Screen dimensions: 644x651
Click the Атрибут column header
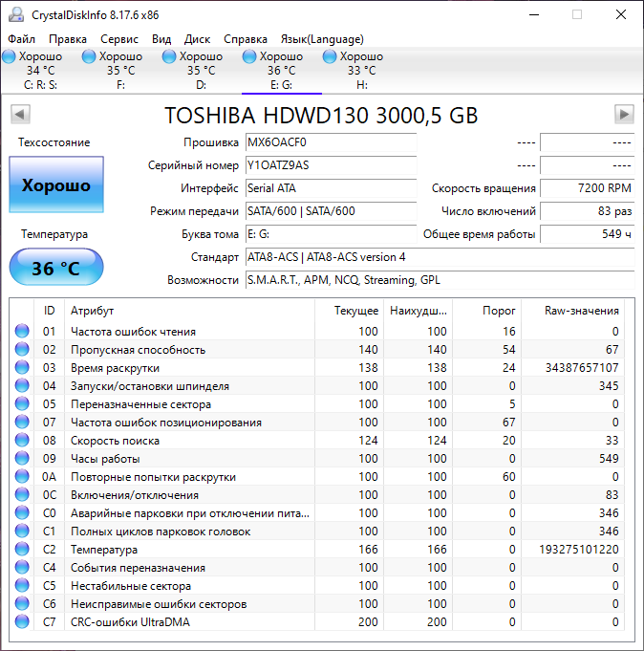coord(189,311)
